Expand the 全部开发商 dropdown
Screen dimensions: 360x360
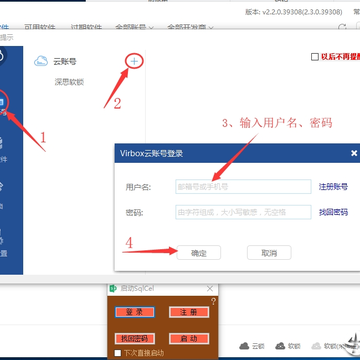190,27
